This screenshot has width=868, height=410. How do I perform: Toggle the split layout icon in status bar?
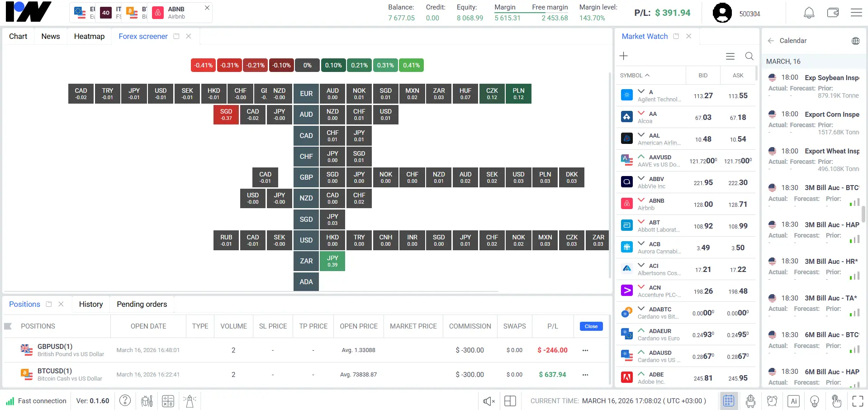pos(510,401)
